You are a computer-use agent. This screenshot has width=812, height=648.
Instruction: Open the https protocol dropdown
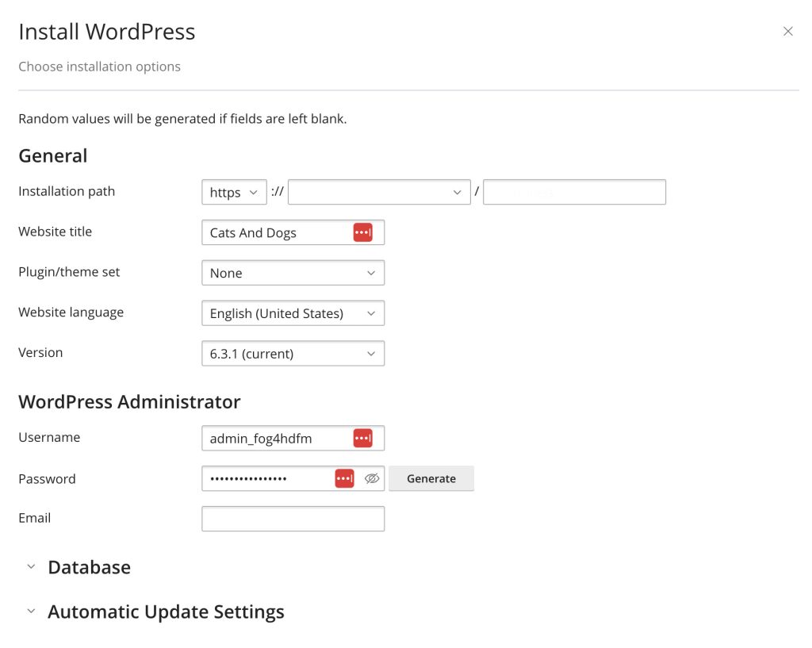(234, 192)
